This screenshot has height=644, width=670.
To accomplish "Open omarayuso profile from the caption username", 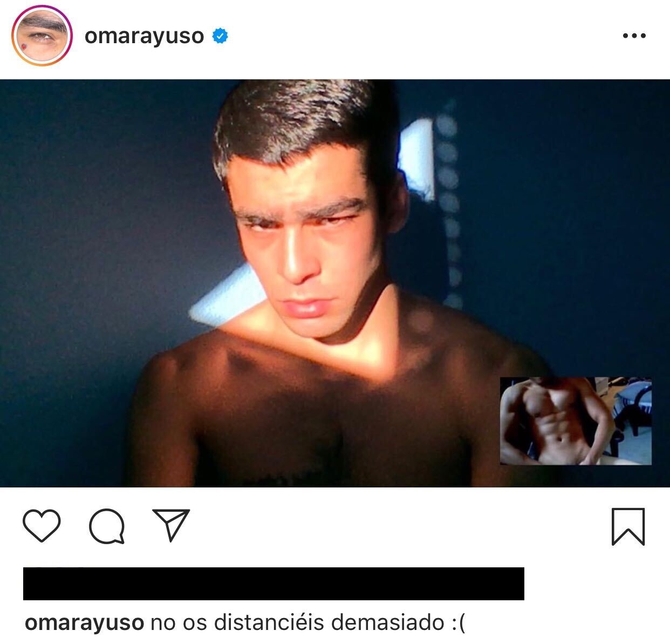I will [85, 622].
